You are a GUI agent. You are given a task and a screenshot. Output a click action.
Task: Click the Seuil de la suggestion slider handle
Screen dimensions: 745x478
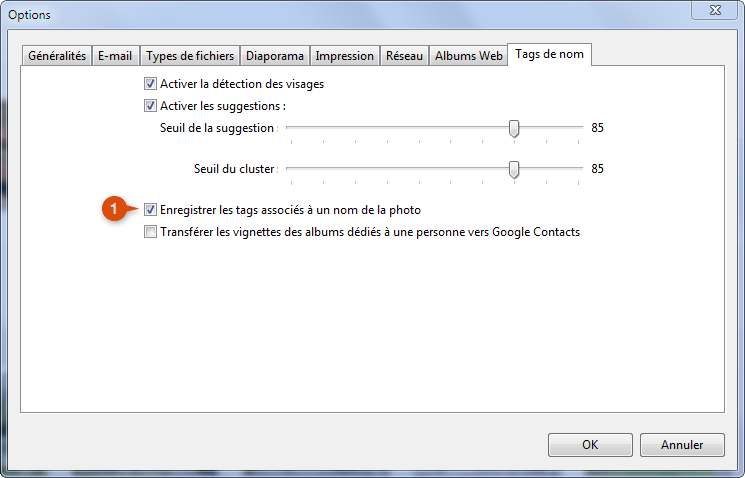coord(514,128)
